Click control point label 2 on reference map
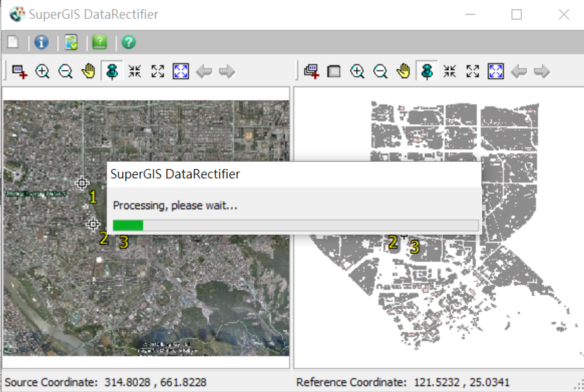 tap(393, 242)
